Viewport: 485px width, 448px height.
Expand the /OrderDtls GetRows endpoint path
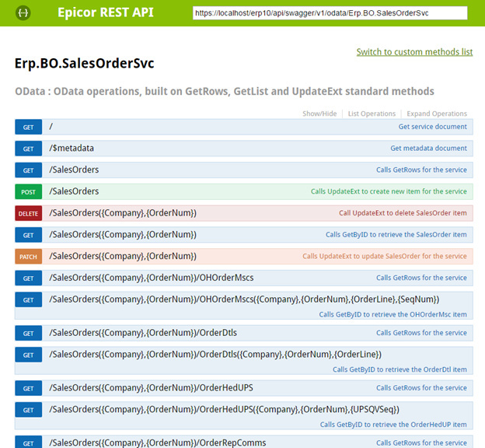tap(143, 333)
